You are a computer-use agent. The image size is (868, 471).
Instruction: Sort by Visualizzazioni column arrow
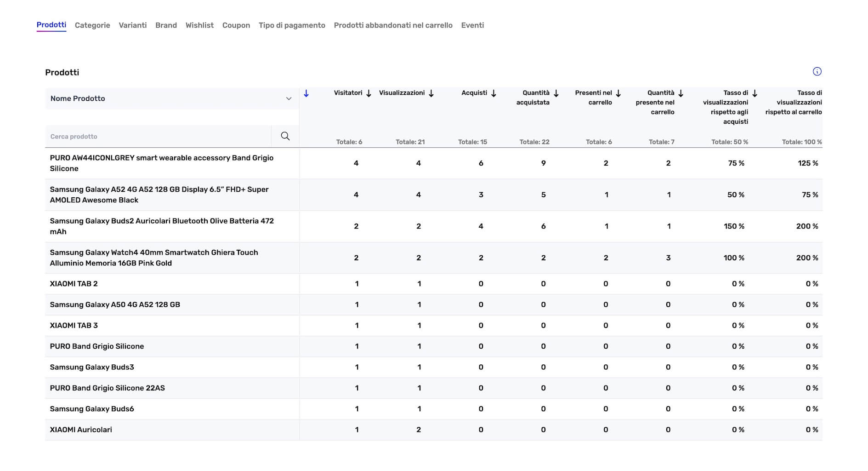pyautogui.click(x=431, y=93)
